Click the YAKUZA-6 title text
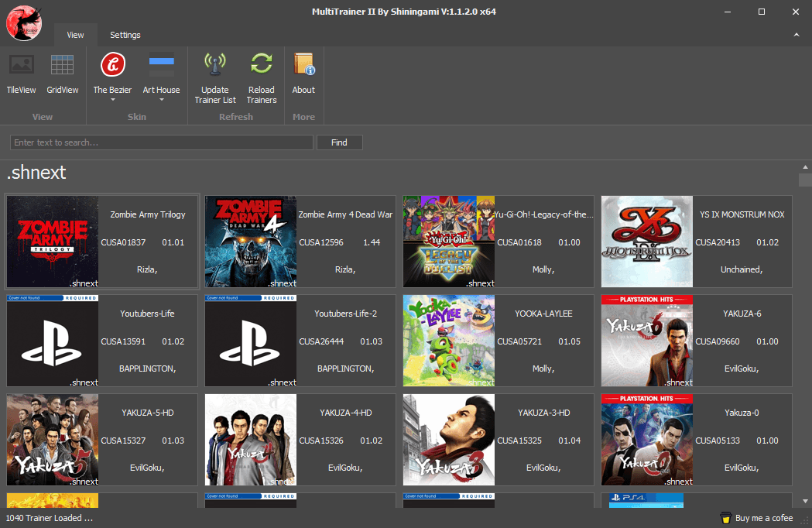This screenshot has width=812, height=528. tap(742, 314)
